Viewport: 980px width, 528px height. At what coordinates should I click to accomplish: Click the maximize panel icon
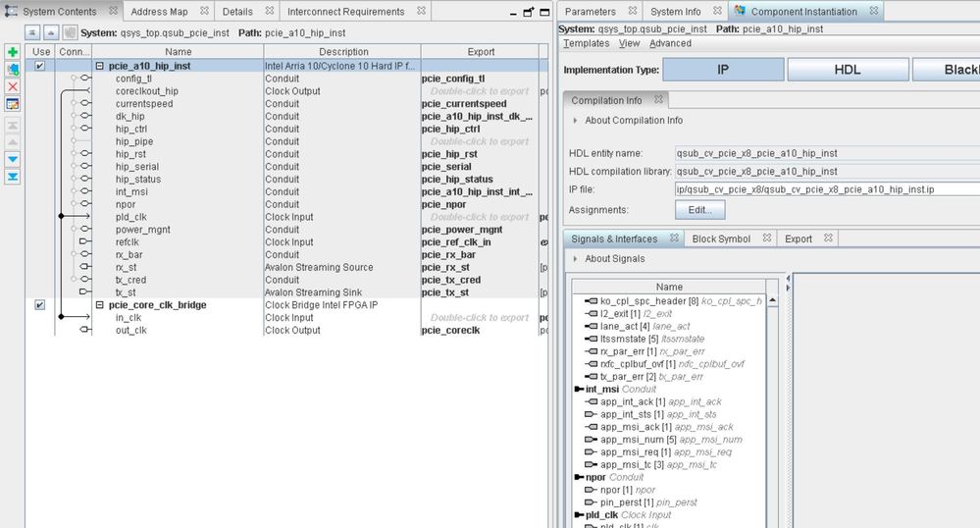[544, 12]
